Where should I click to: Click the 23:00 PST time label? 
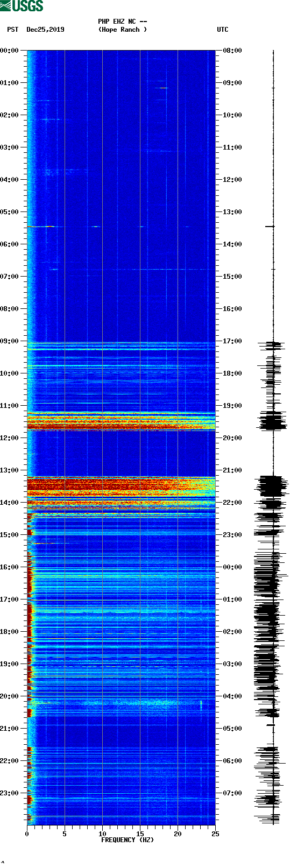tap(10, 793)
